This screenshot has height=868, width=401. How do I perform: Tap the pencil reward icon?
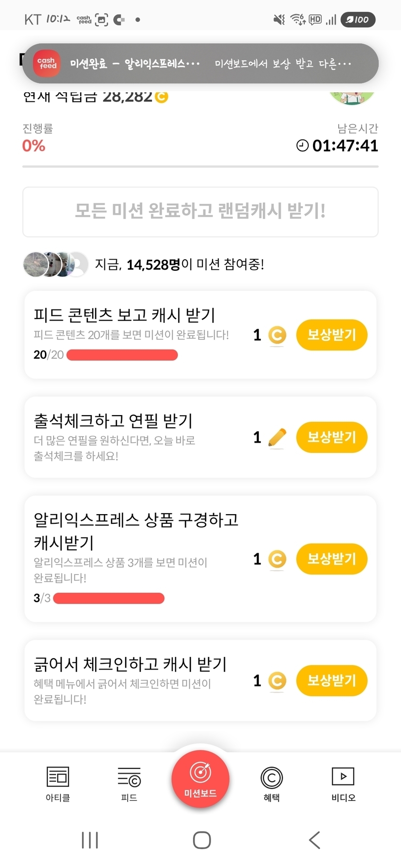pos(277,438)
